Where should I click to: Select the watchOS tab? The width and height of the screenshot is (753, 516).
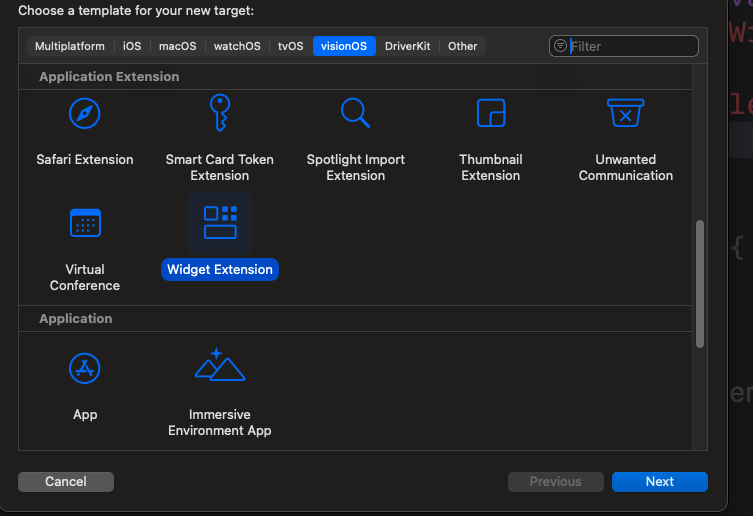coord(237,46)
